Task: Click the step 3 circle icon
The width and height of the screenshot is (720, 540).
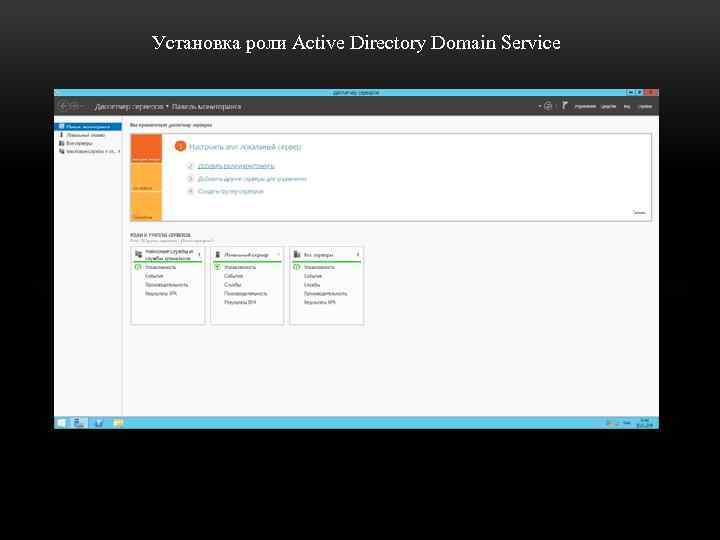Action: coord(191,179)
